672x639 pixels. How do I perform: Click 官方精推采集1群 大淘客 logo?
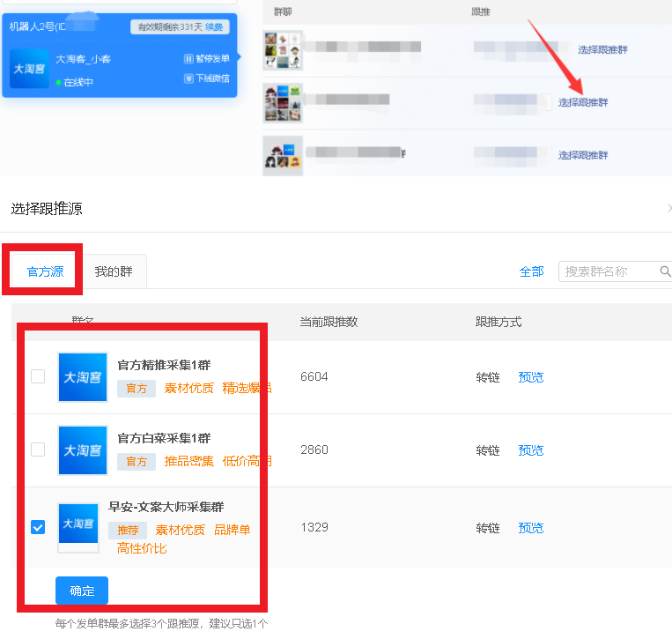83,377
